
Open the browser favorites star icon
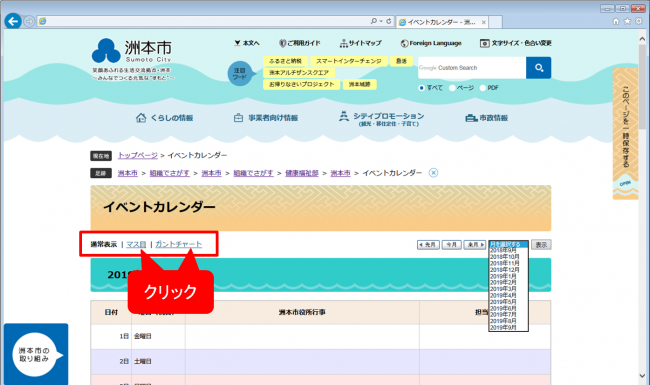627,21
